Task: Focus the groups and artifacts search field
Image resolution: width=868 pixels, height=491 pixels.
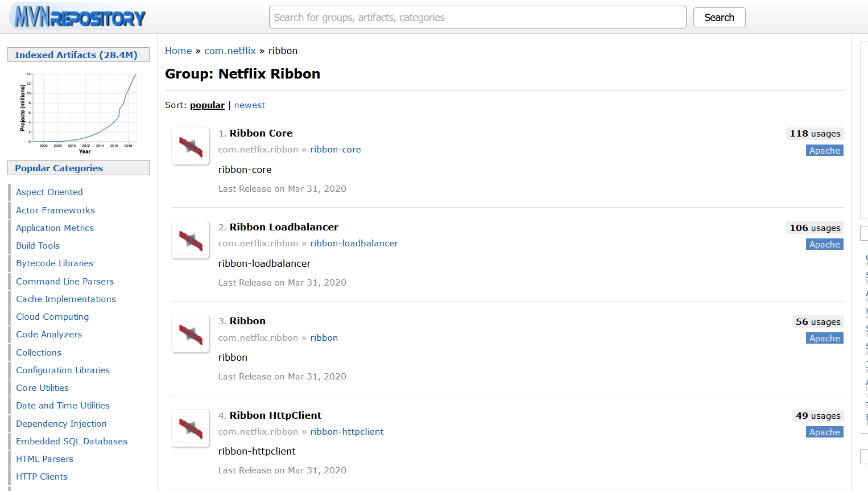Action: (477, 17)
